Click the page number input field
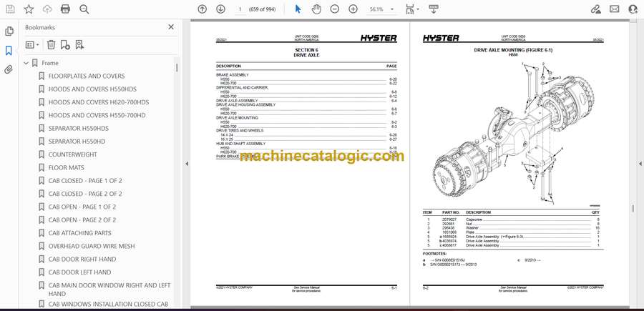 click(240, 9)
